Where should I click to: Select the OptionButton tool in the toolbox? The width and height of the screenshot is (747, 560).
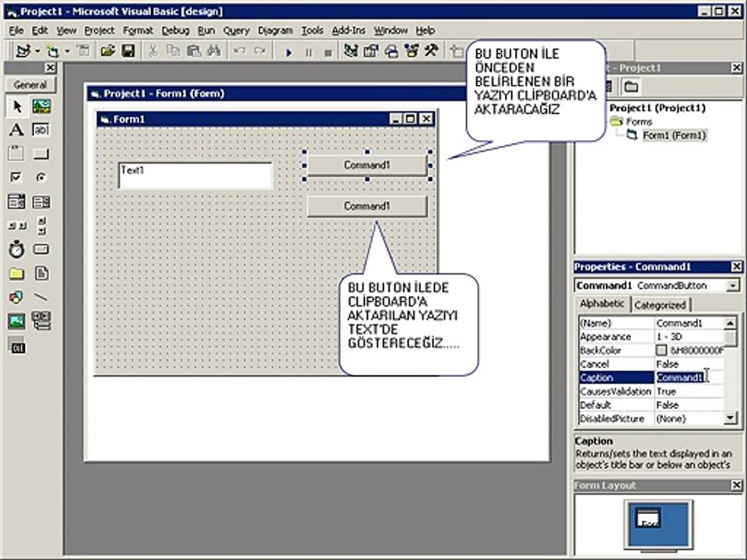(x=41, y=177)
